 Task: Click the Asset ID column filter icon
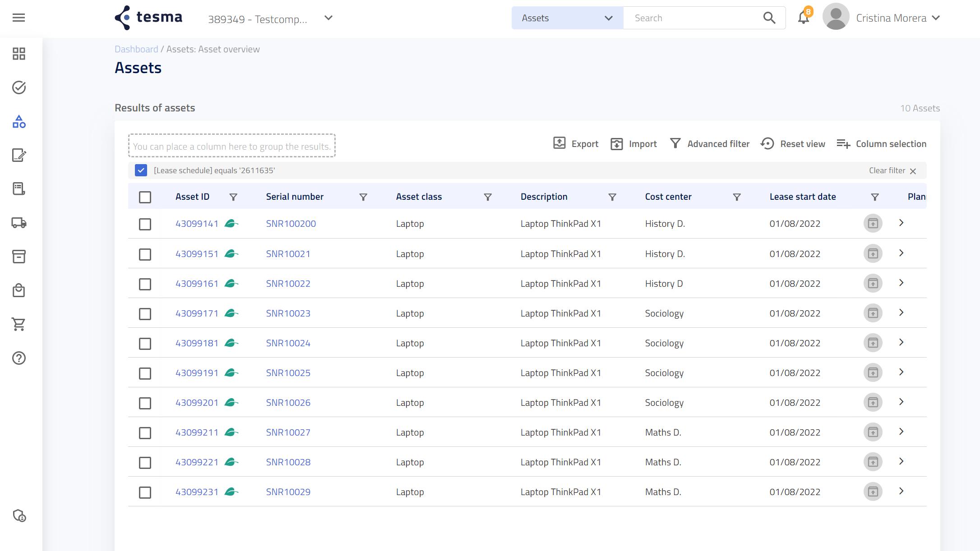[233, 197]
